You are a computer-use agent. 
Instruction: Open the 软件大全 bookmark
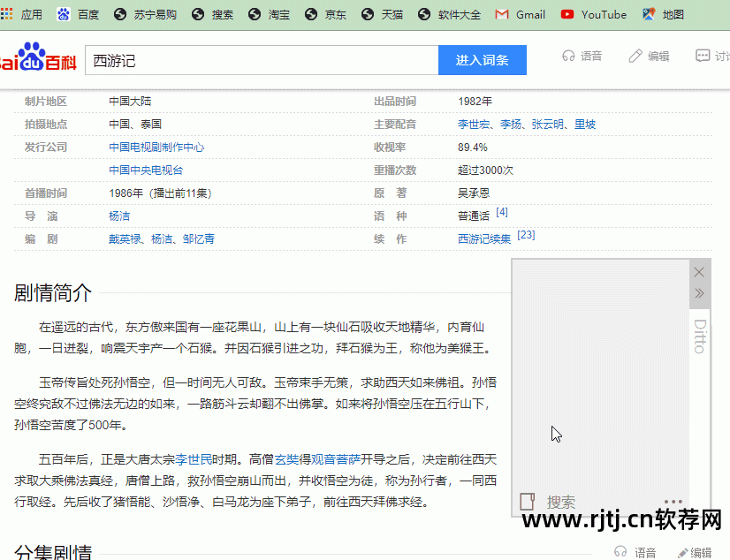coord(449,14)
